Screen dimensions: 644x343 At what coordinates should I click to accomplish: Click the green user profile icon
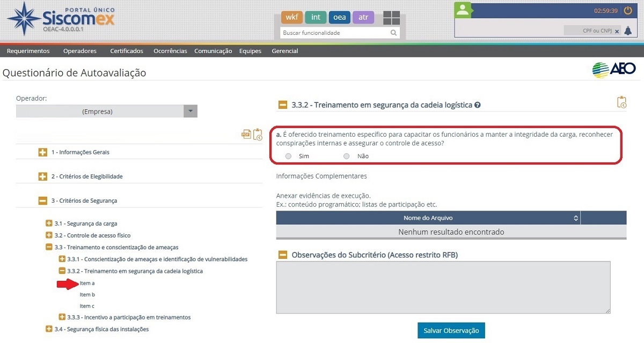click(x=462, y=10)
